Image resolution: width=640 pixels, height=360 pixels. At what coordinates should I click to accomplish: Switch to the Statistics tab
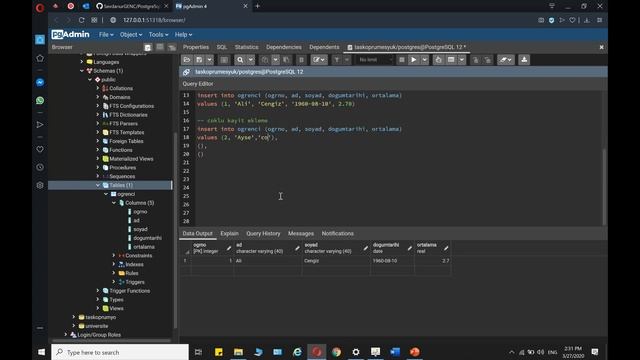(247, 47)
